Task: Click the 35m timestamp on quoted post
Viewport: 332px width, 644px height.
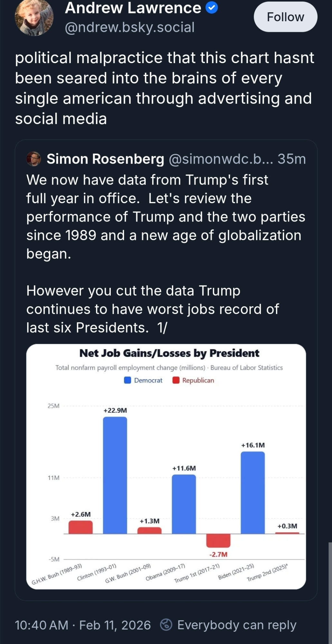Action: (x=291, y=159)
